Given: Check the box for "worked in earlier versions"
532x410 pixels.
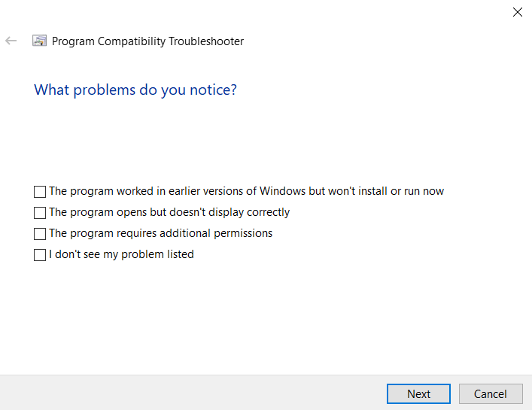Looking at the screenshot, I should (40, 192).
